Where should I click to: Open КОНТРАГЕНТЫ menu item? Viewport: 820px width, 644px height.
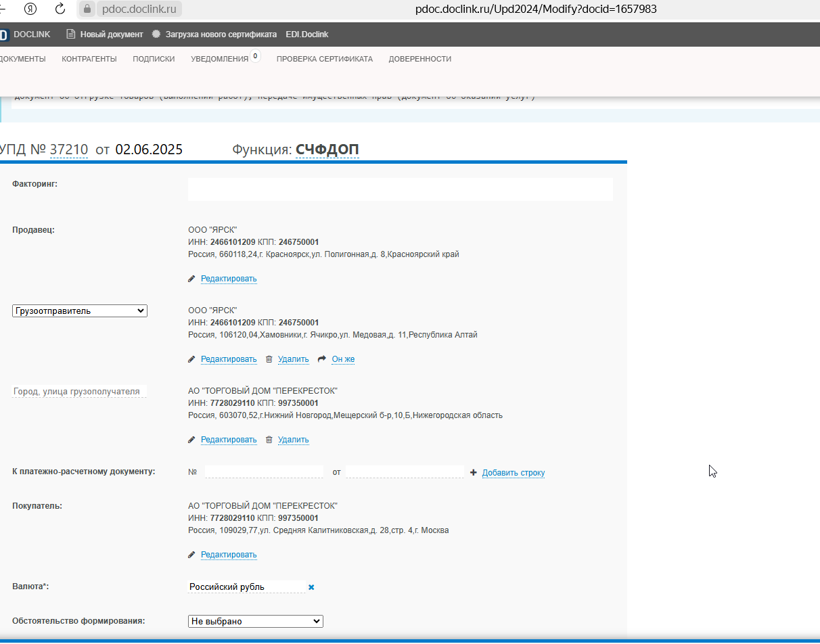pos(89,59)
